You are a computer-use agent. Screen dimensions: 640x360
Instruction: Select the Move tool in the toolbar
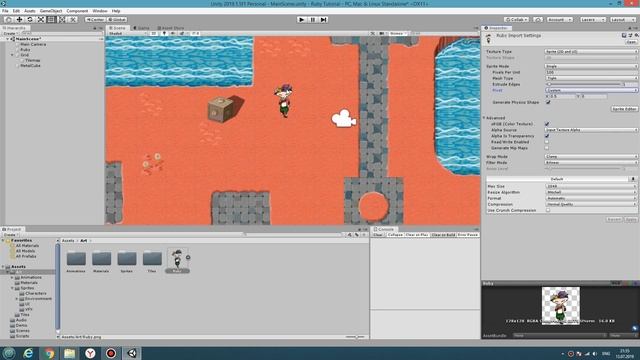point(19,19)
